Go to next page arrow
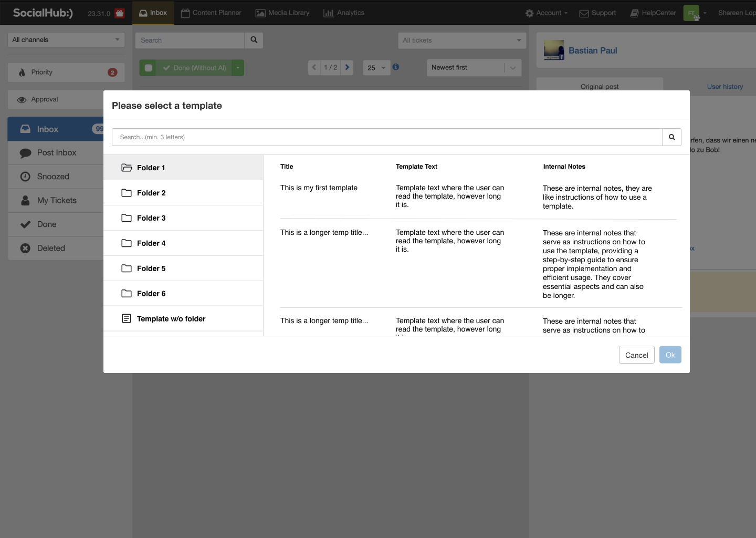 (x=347, y=67)
